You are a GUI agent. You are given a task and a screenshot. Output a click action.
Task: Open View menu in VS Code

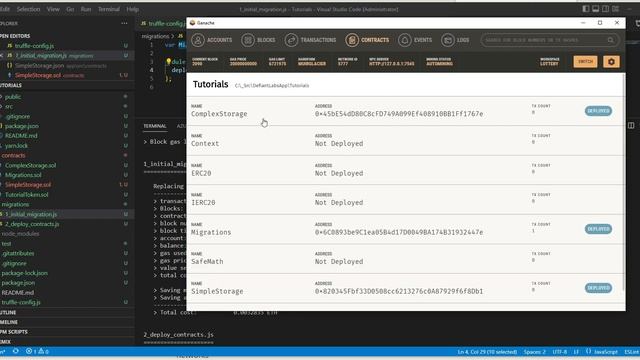[53, 9]
